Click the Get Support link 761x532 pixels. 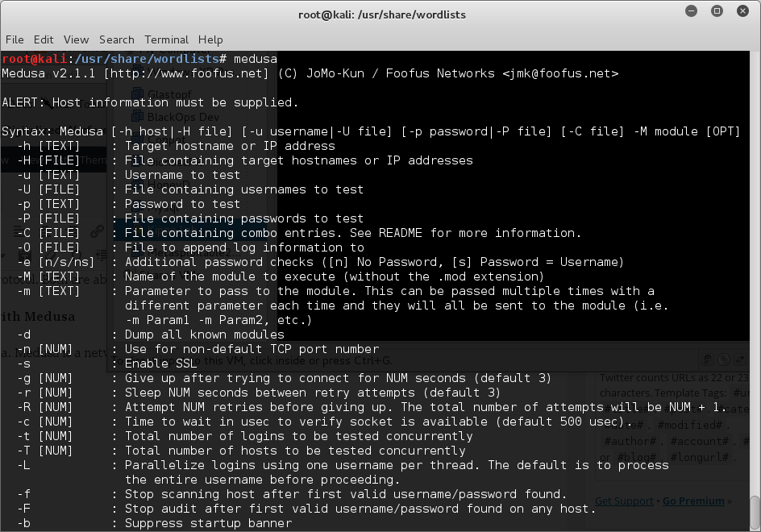(x=624, y=501)
